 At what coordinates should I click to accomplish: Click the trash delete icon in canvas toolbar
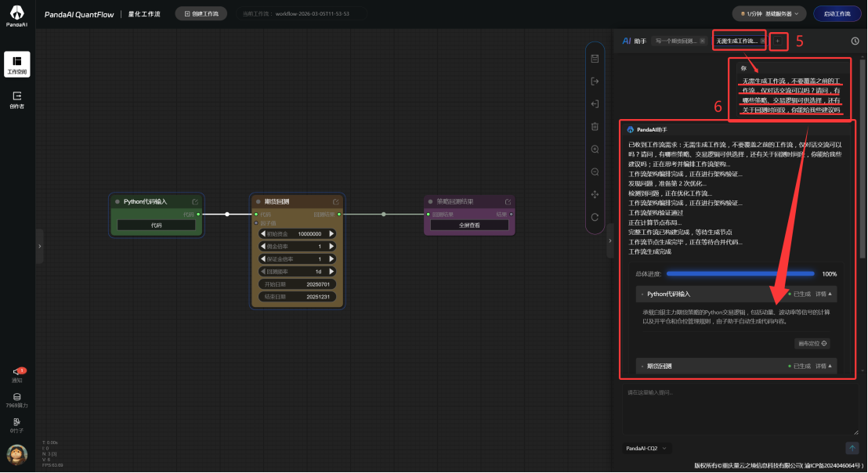click(x=595, y=127)
